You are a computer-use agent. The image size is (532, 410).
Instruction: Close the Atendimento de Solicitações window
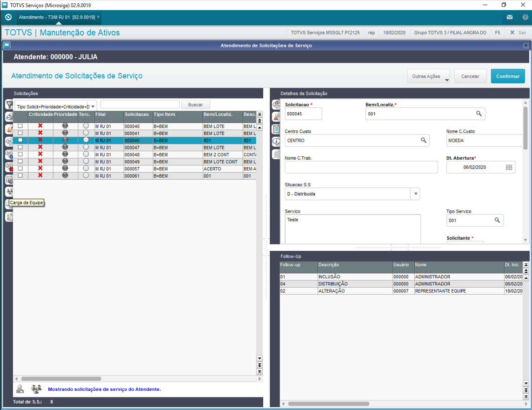[x=525, y=45]
